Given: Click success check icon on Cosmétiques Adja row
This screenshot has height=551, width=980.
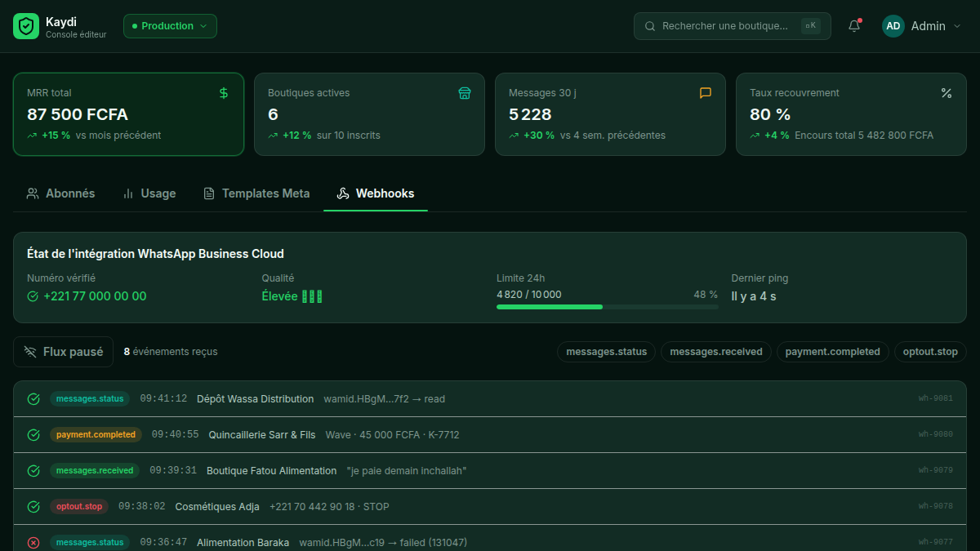Looking at the screenshot, I should coord(33,507).
